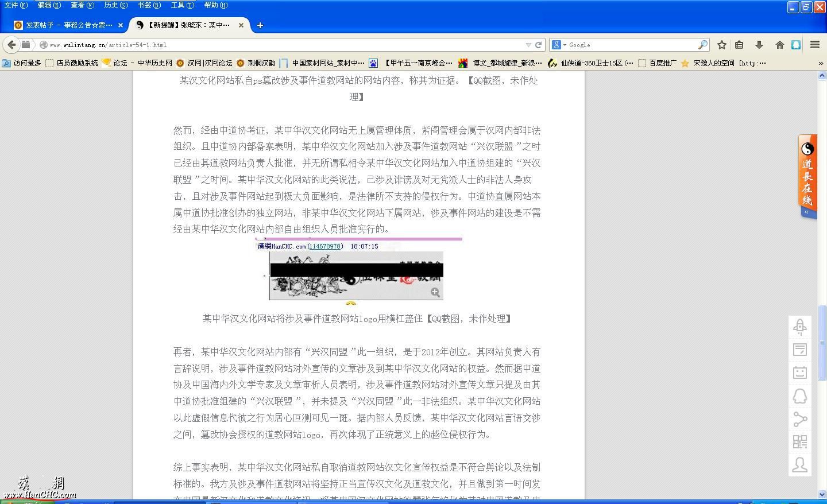The image size is (827, 504).
Task: Open the feedback note icon in right sidebar
Action: (800, 349)
